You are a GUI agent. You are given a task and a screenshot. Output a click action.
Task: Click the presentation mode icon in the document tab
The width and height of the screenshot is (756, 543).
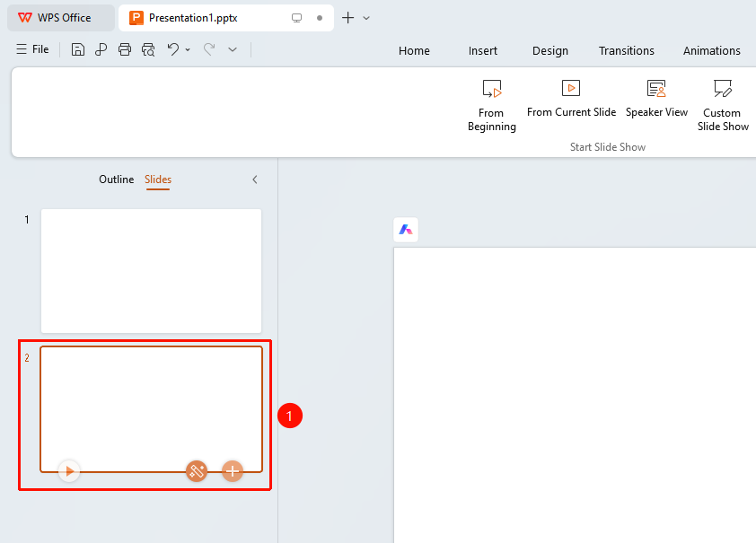tap(296, 18)
